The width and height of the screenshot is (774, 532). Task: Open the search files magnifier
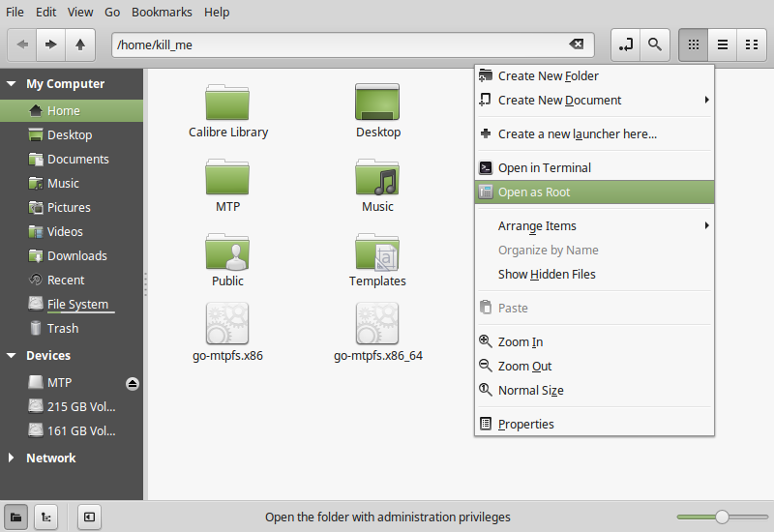[x=655, y=44]
